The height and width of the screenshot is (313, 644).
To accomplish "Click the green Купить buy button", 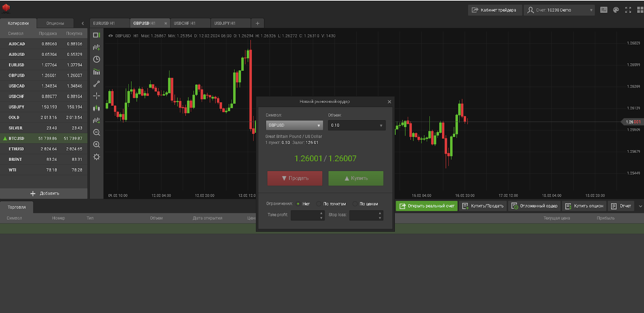I will 356,178.
